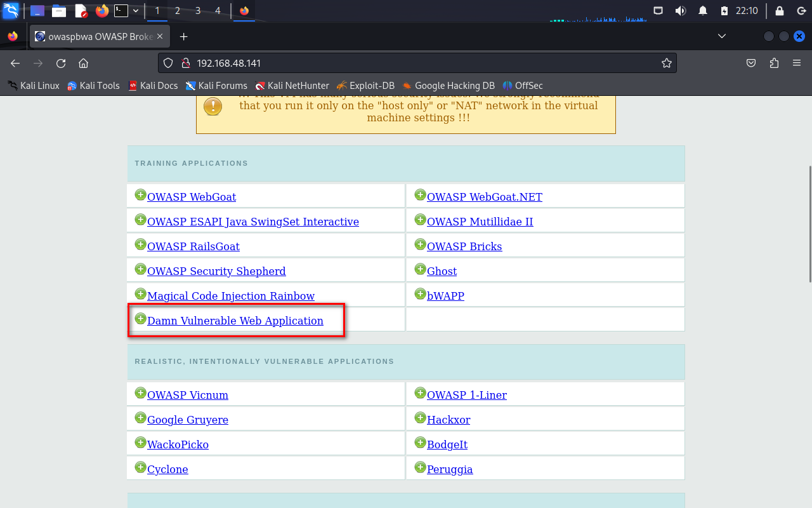Viewport: 812px width, 508px height.
Task: Open the OffSec bookmark
Action: [523, 85]
